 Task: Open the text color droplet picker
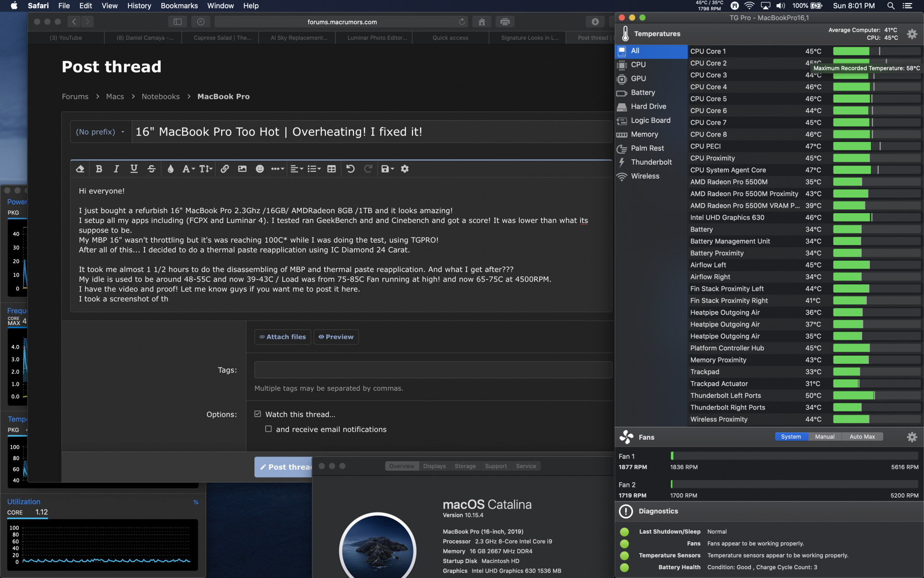click(170, 169)
